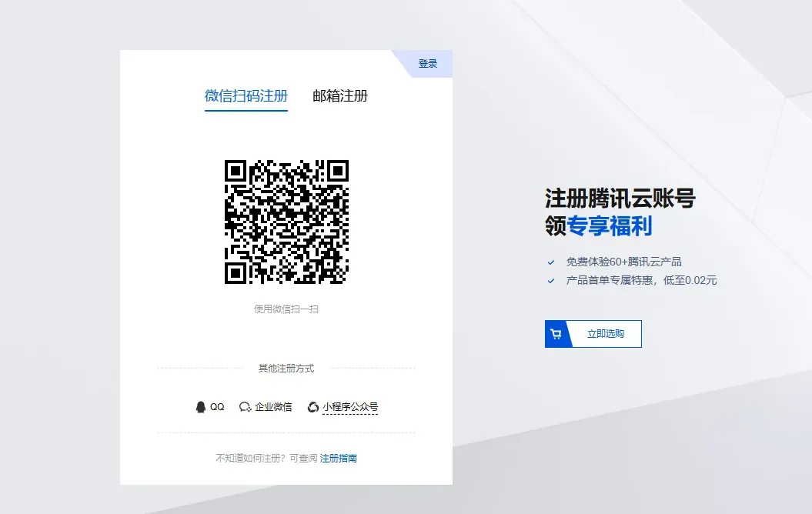Open the 登录 link in the corner

[428, 64]
